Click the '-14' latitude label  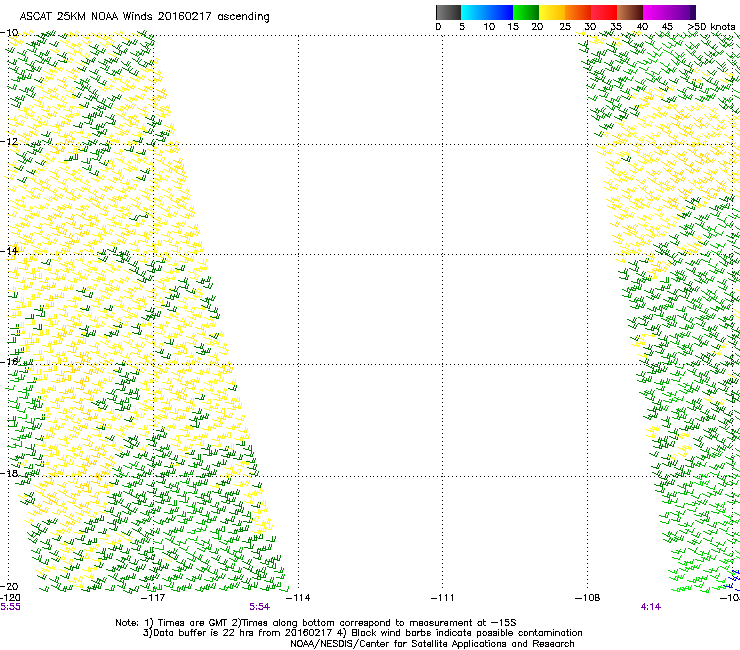tap(9, 251)
